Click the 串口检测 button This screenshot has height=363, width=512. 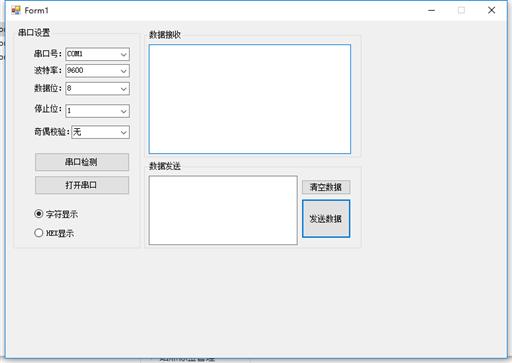pyautogui.click(x=82, y=162)
